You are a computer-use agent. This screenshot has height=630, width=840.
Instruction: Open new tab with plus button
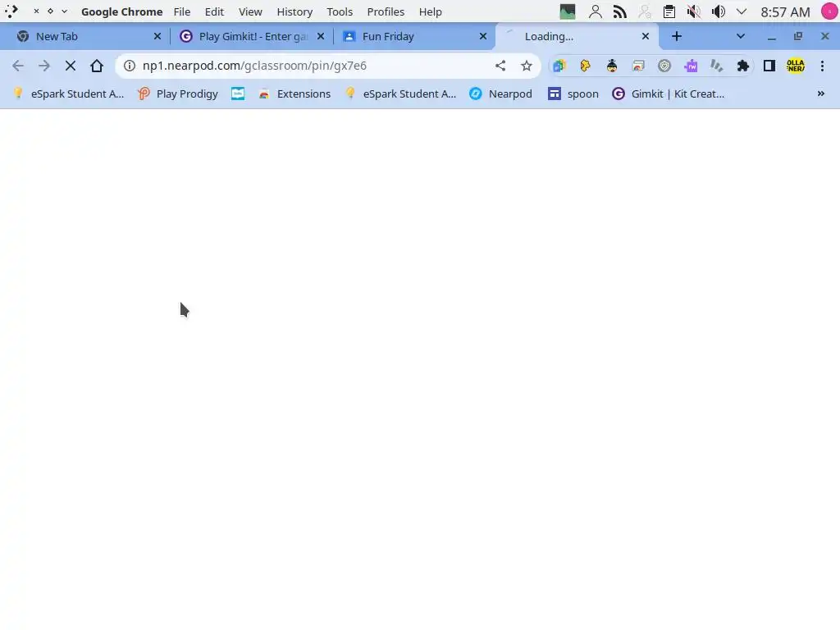click(x=677, y=36)
